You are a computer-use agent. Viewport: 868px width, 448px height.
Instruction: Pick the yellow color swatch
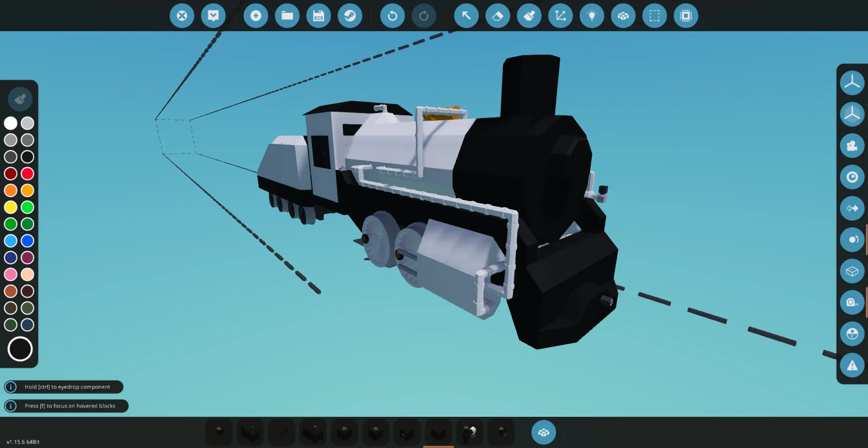pyautogui.click(x=11, y=207)
